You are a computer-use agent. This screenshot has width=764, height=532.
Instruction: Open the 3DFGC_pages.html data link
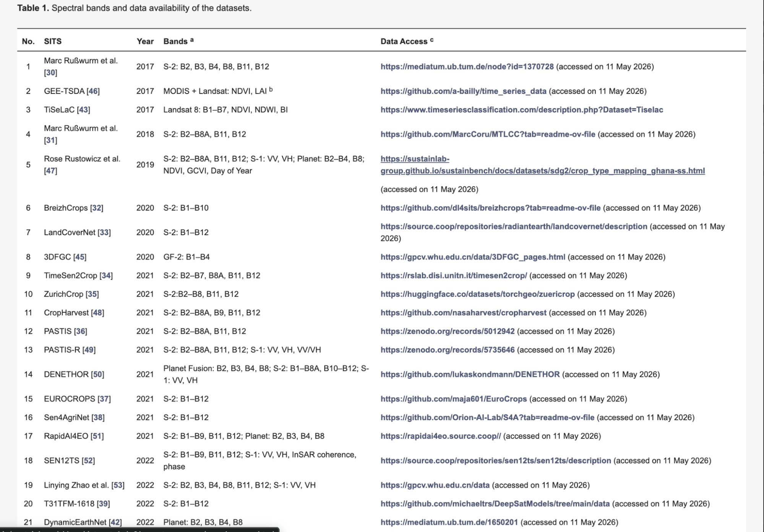[x=473, y=257]
